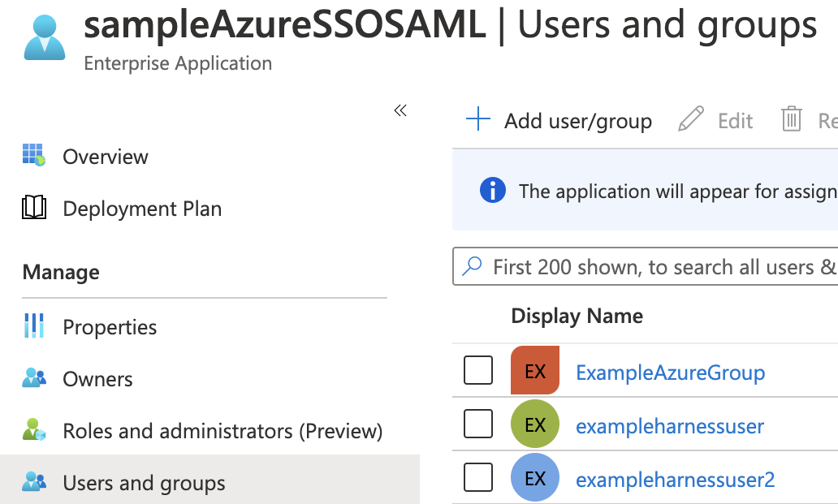
Task: Click the Deployment Plan book icon
Action: click(x=34, y=209)
